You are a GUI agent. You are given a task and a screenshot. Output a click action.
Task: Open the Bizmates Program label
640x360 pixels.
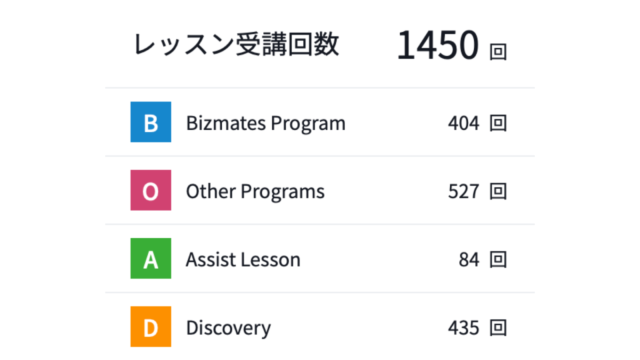(x=266, y=124)
